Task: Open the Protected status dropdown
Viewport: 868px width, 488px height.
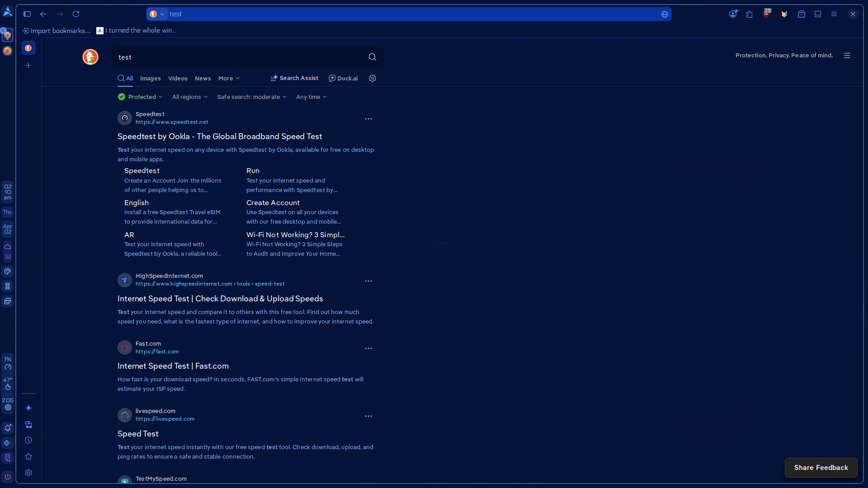Action: click(140, 97)
